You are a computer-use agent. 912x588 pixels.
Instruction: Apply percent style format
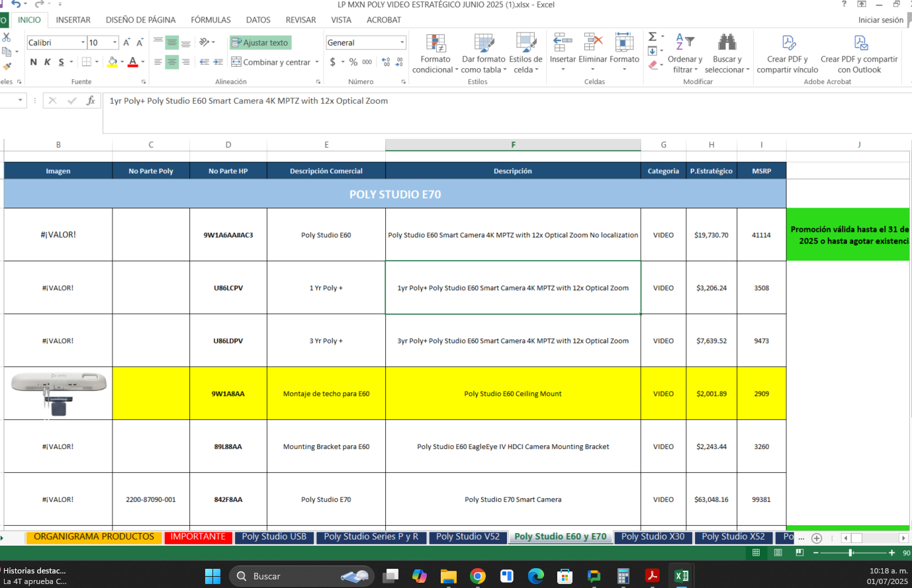point(353,62)
